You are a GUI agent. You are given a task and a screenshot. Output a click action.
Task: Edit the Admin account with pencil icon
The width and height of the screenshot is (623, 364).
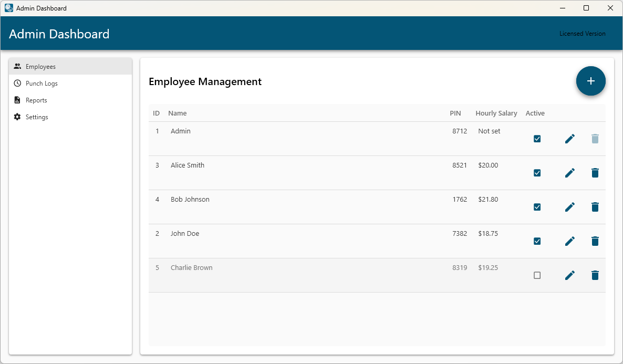[569, 139]
